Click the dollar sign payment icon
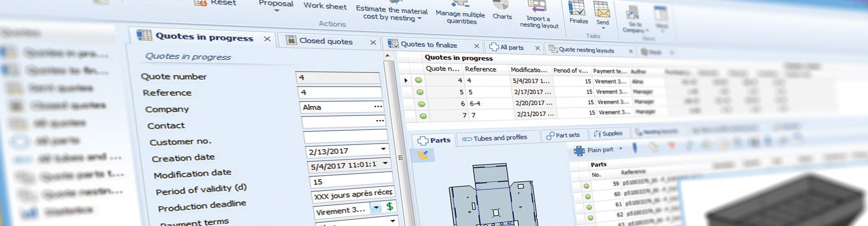The height and width of the screenshot is (226, 868). 390,207
